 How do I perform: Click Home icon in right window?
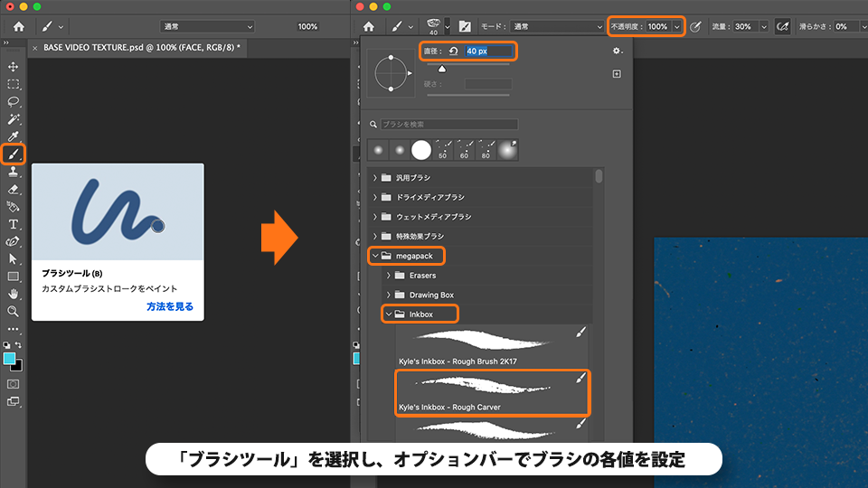click(369, 26)
